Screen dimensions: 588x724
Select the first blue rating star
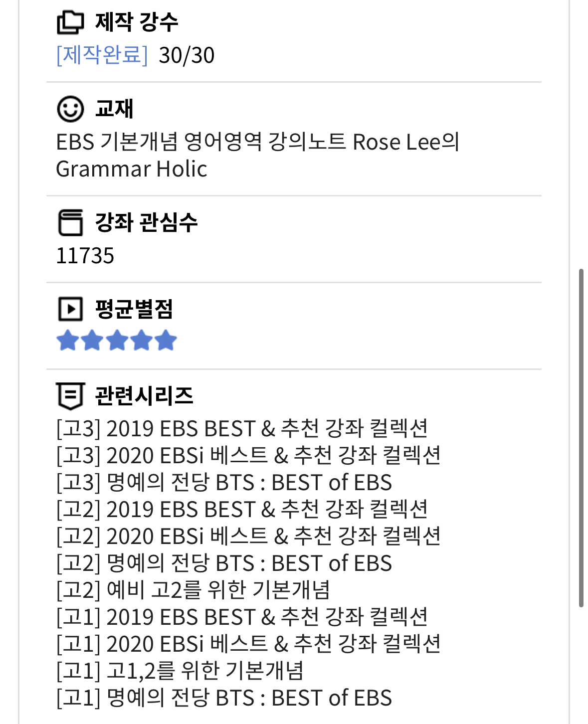(68, 341)
